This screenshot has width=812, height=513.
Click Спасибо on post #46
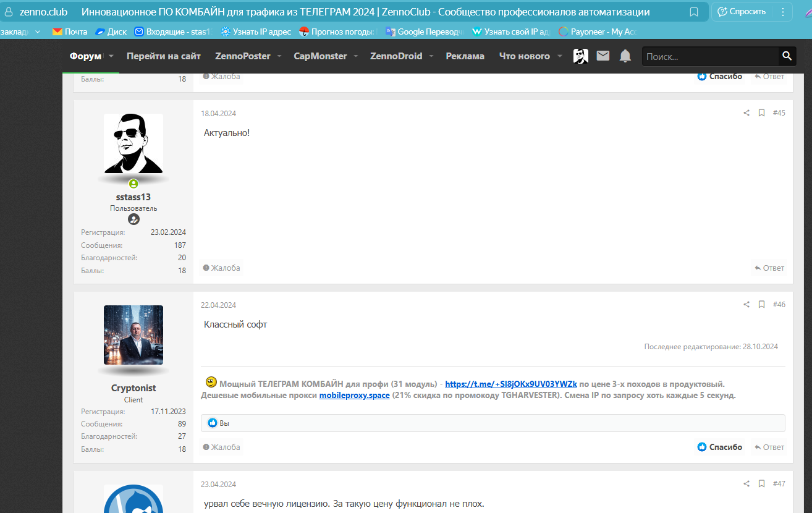pyautogui.click(x=720, y=447)
